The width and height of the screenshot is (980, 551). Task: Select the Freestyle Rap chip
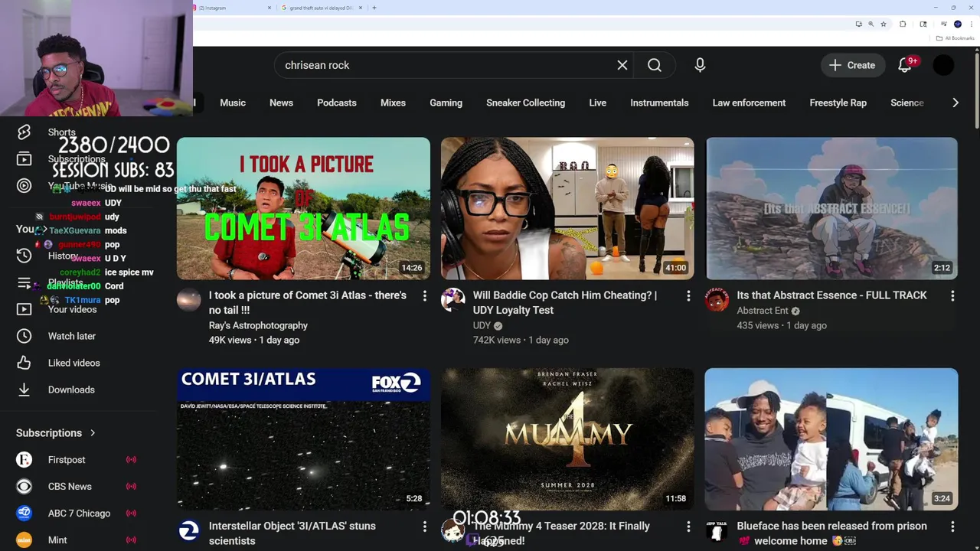tap(838, 103)
